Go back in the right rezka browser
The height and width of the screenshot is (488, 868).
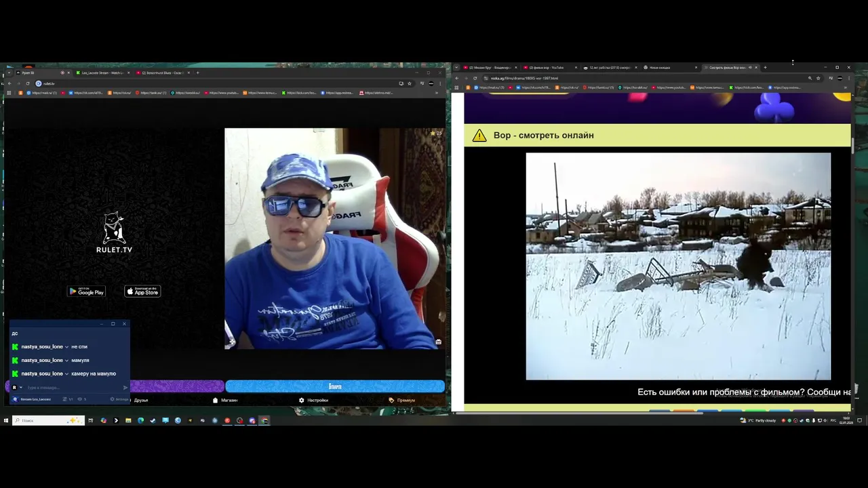pos(456,78)
